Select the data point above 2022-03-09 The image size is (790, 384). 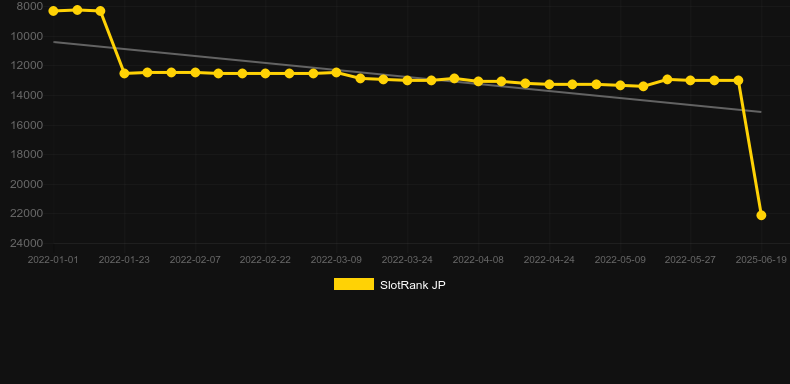(x=336, y=73)
